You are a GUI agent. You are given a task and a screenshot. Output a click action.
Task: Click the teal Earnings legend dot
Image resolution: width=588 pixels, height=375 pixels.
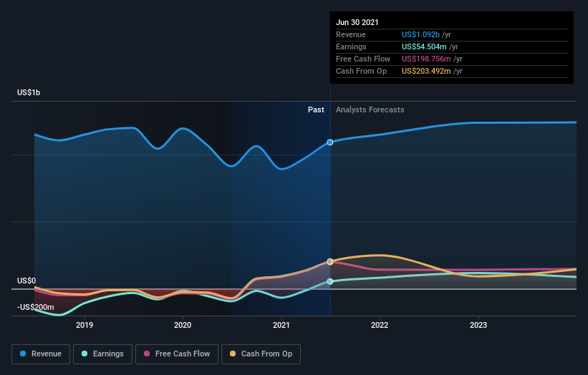(x=85, y=354)
